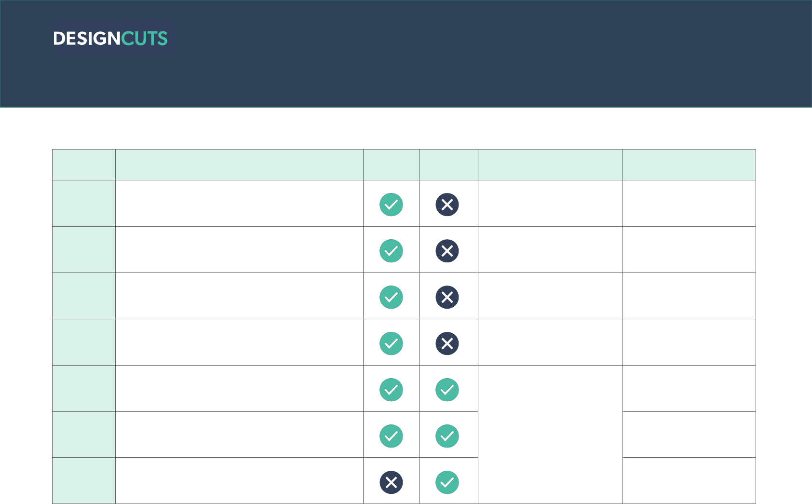Click the left green checkmark in the sixth row

click(391, 436)
